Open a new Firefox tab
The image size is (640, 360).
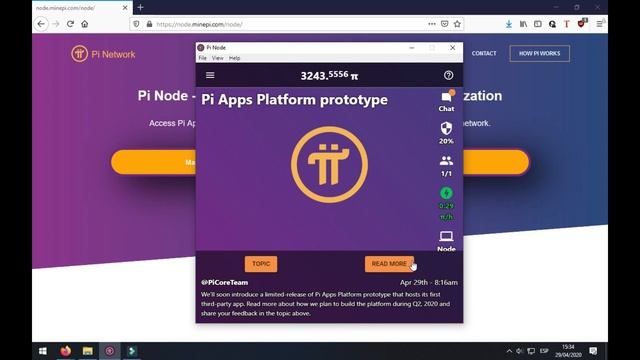pos(140,7)
